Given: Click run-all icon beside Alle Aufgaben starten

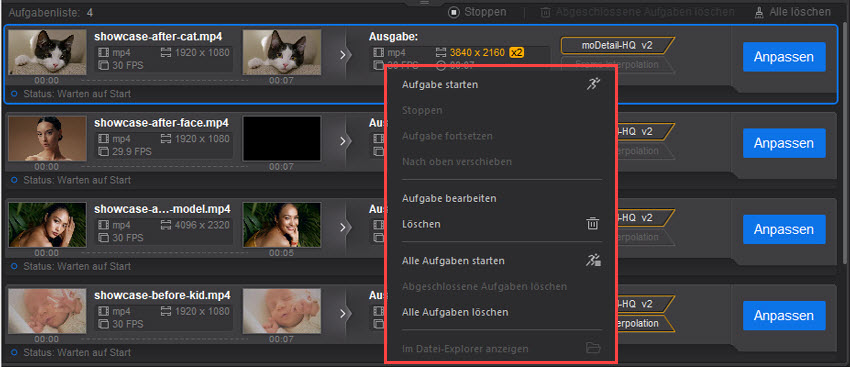Looking at the screenshot, I should 593,260.
